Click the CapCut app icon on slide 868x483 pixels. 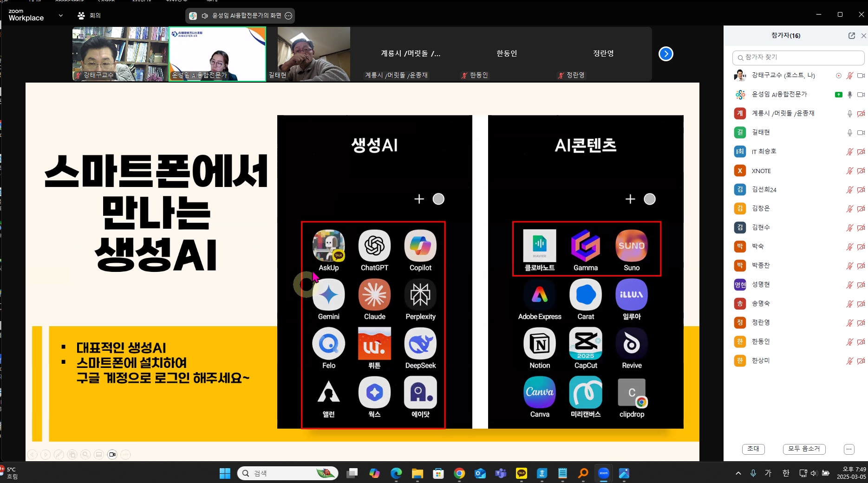[586, 344]
